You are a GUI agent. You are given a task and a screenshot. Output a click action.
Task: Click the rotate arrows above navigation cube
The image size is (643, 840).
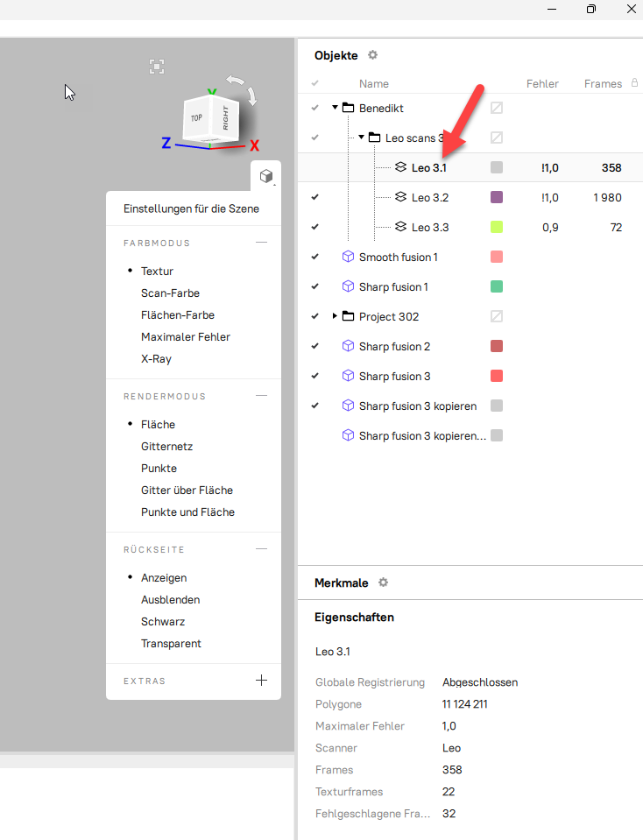point(242,89)
